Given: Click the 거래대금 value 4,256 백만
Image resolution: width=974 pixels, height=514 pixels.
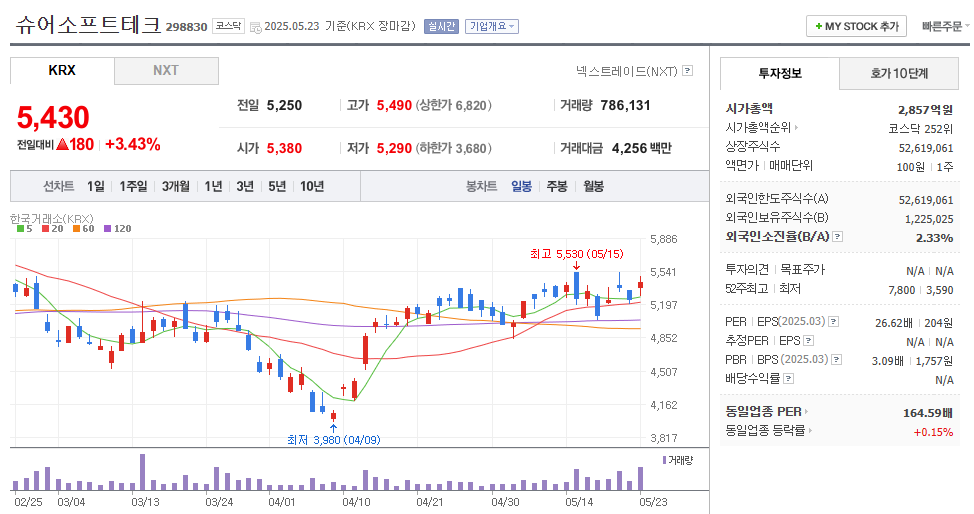Looking at the screenshot, I should coord(642,149).
